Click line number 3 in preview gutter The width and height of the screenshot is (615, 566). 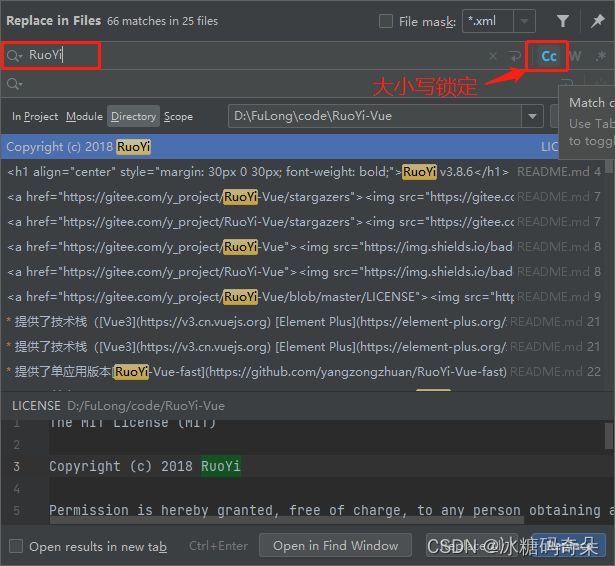click(x=16, y=466)
